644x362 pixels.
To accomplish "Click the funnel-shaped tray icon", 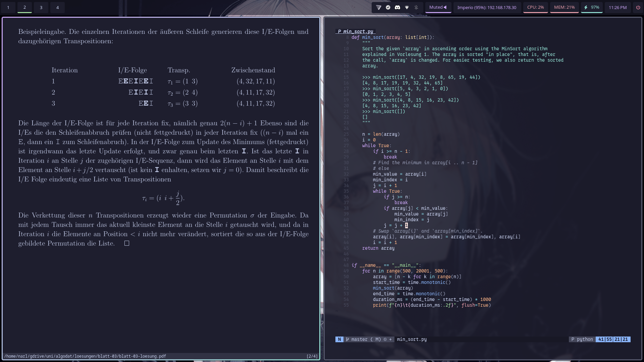I will point(379,7).
